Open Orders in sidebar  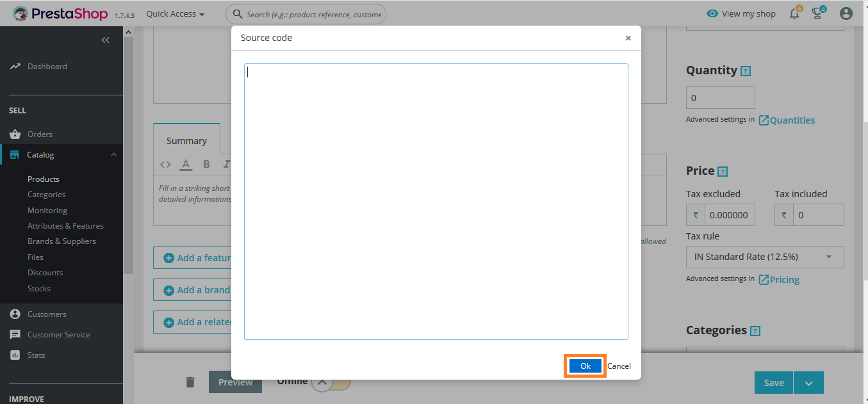[x=40, y=134]
